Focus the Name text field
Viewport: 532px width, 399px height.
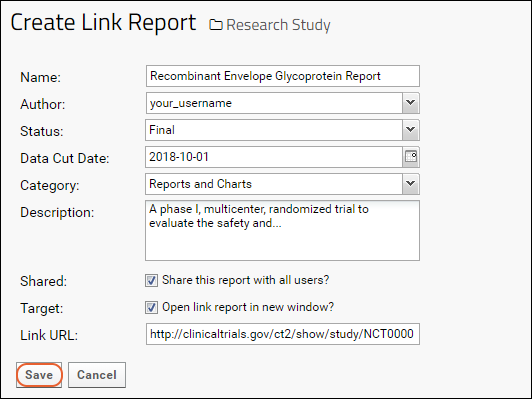(x=283, y=76)
